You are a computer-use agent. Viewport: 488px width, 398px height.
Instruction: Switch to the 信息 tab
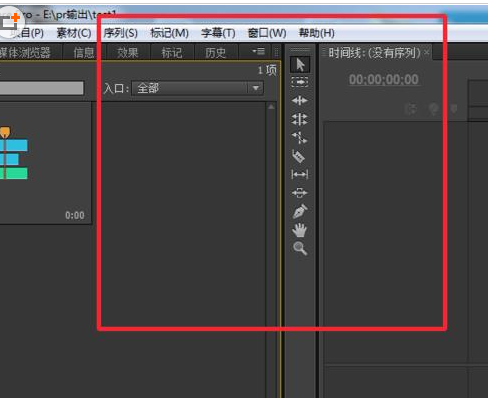[84, 52]
